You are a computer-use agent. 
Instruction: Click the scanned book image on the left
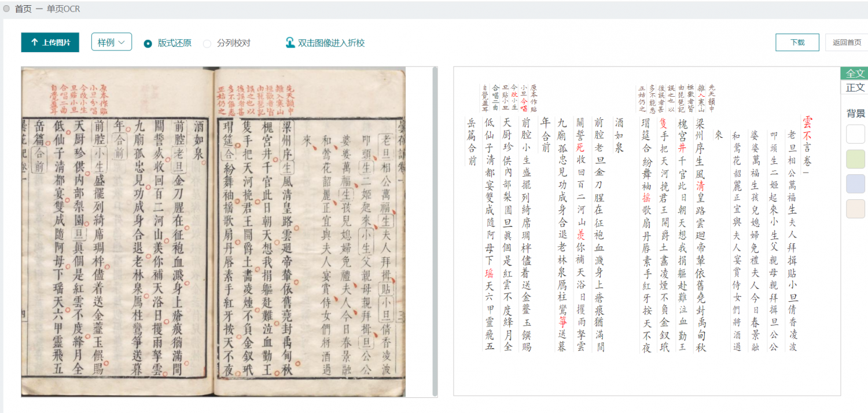[x=213, y=232]
